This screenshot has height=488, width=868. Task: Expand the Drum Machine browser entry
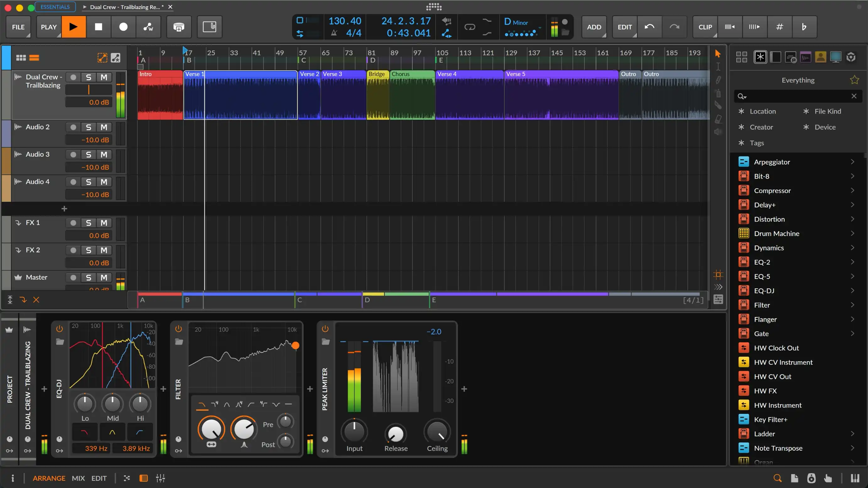(852, 233)
